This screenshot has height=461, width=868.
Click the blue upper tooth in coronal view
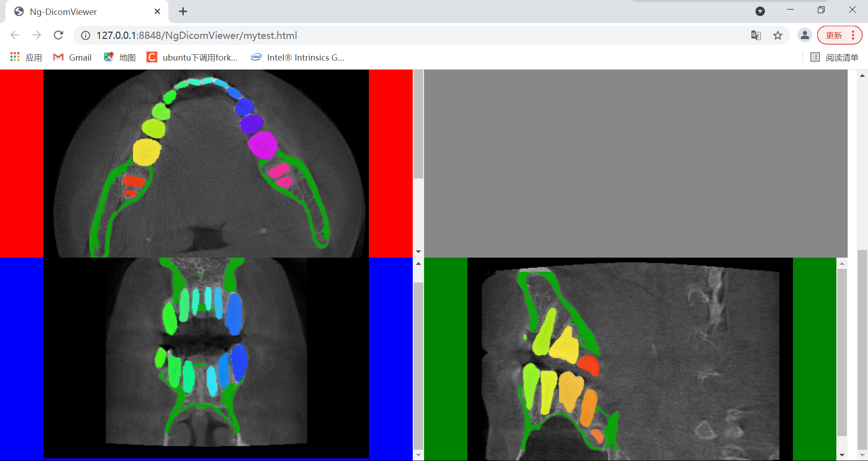coord(235,314)
